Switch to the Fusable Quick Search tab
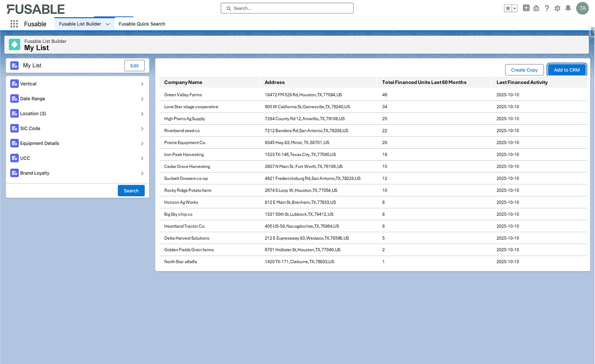The width and height of the screenshot is (595, 364). click(x=142, y=24)
